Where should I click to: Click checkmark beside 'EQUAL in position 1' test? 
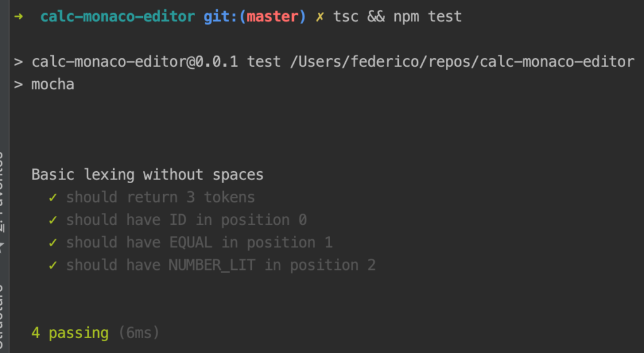pyautogui.click(x=53, y=242)
